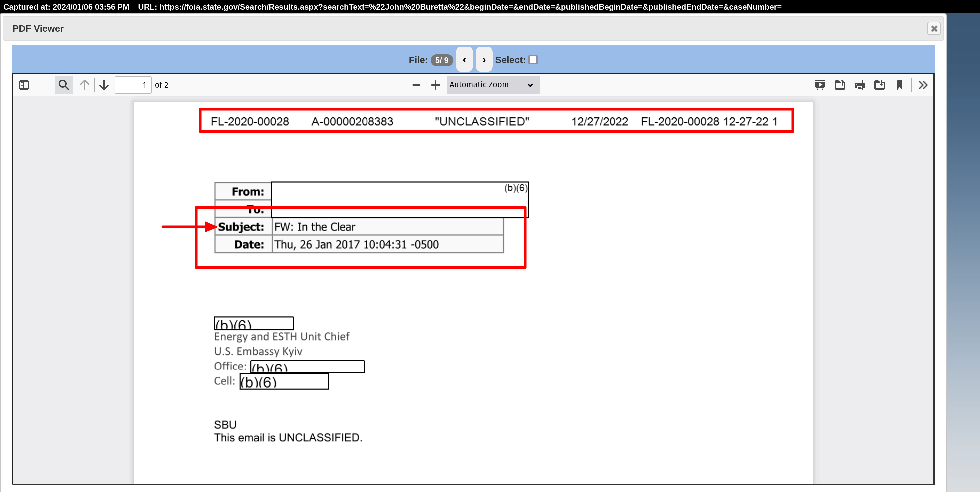Click the 'PDF Viewer' title text
980x492 pixels.
coord(38,29)
